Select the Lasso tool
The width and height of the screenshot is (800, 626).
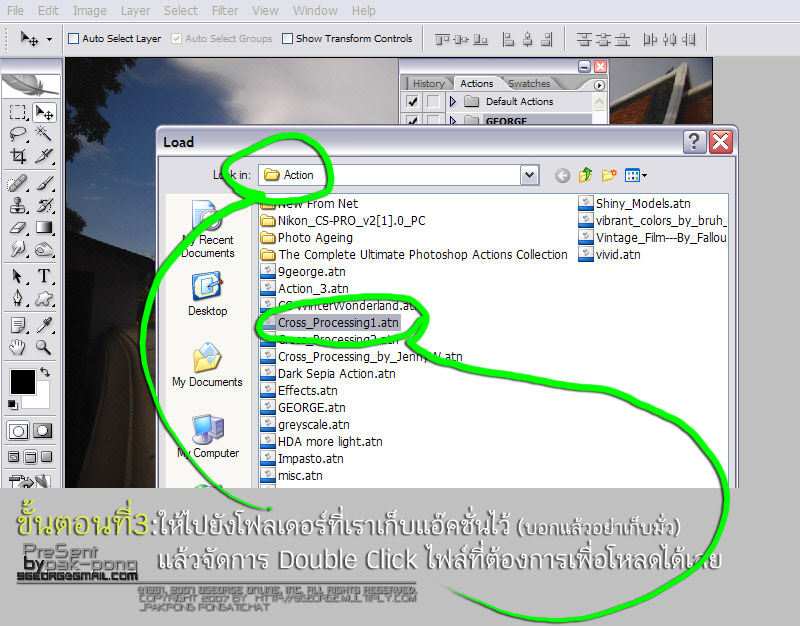pos(18,134)
